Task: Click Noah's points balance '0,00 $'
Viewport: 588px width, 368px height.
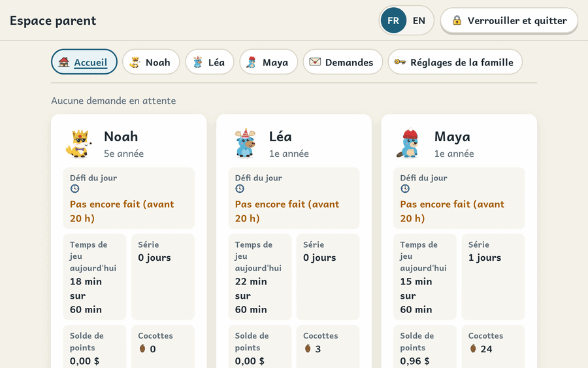Action: coord(84,361)
